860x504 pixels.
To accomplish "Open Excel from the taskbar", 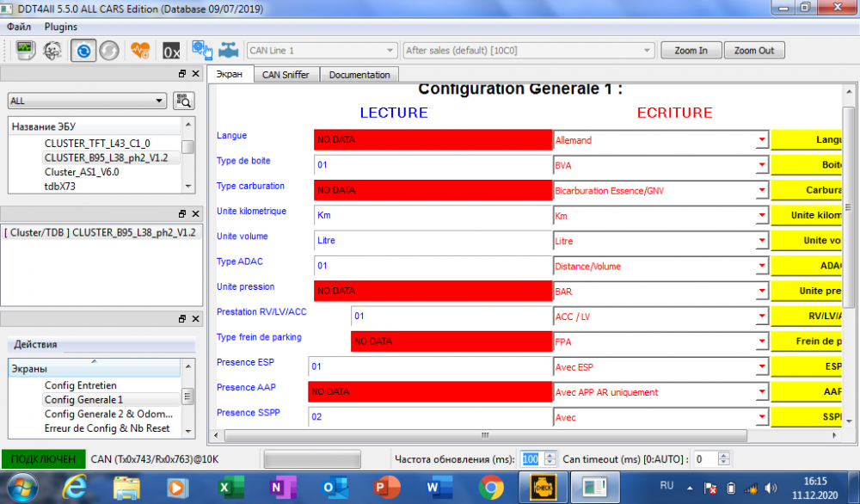I will [x=230, y=487].
